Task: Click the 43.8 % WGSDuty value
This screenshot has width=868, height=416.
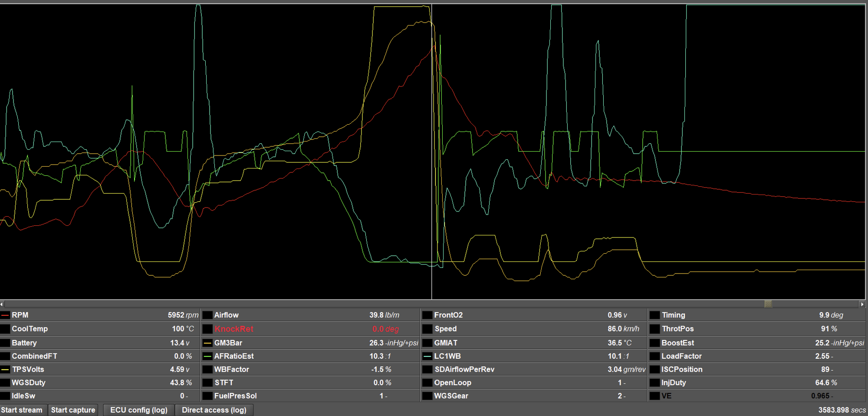Action: tap(181, 383)
